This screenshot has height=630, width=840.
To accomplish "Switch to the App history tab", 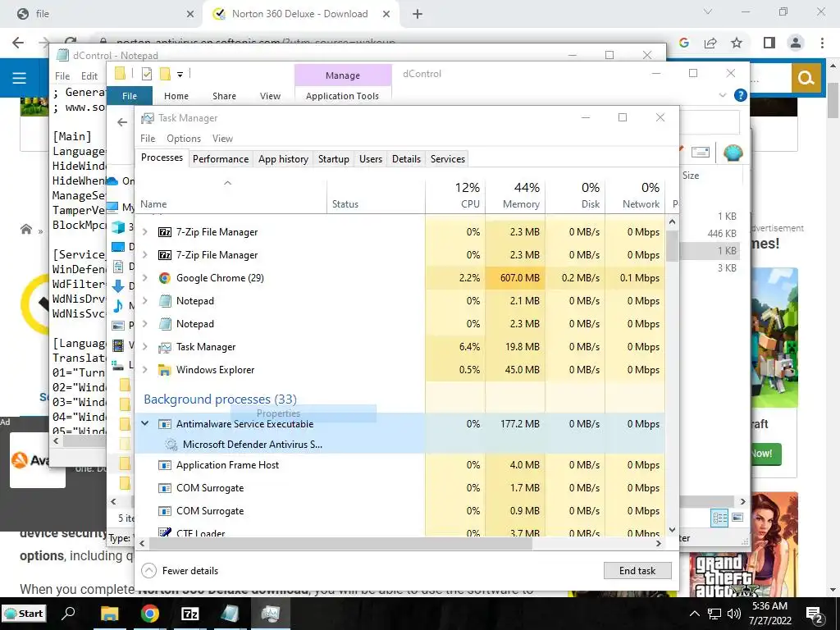I will pos(283,159).
